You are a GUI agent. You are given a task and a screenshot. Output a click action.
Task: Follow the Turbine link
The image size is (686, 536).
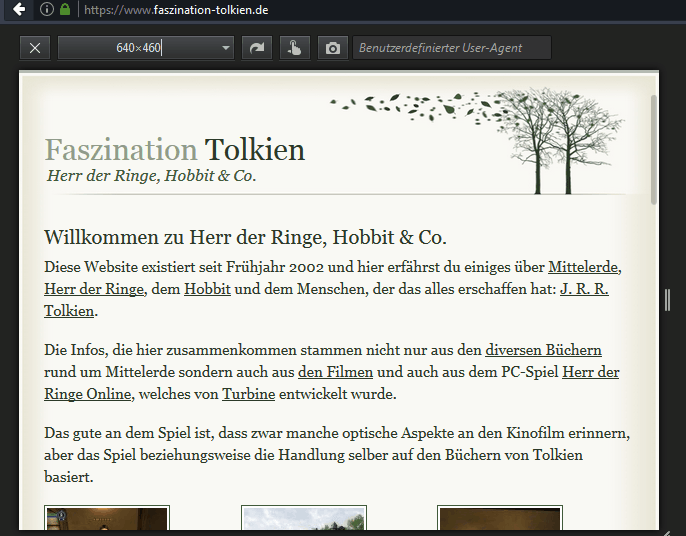click(x=248, y=394)
